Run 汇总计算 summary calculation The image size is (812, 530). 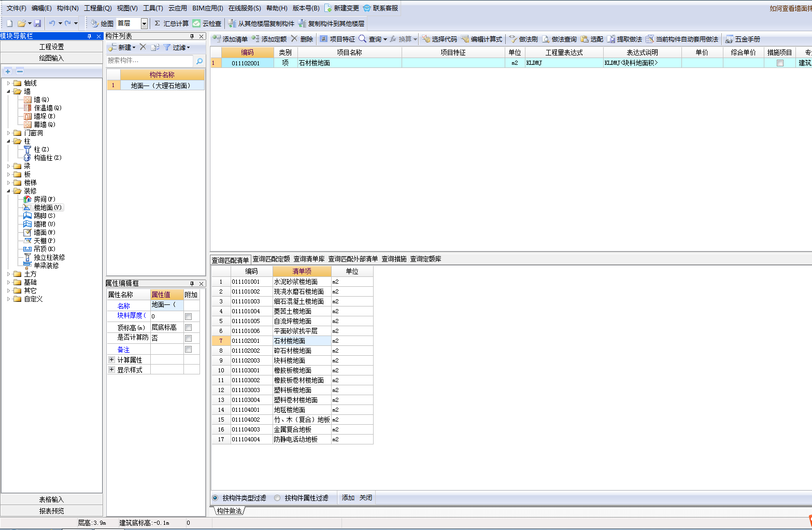click(172, 23)
